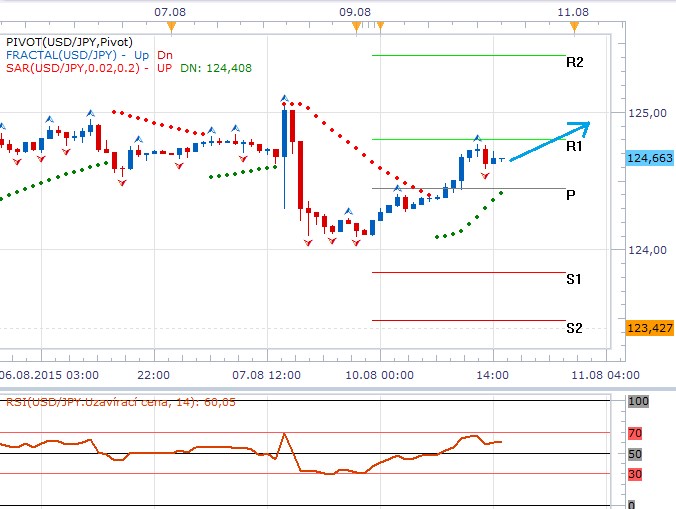
Task: Select the S2 support level label
Action: [x=574, y=328]
